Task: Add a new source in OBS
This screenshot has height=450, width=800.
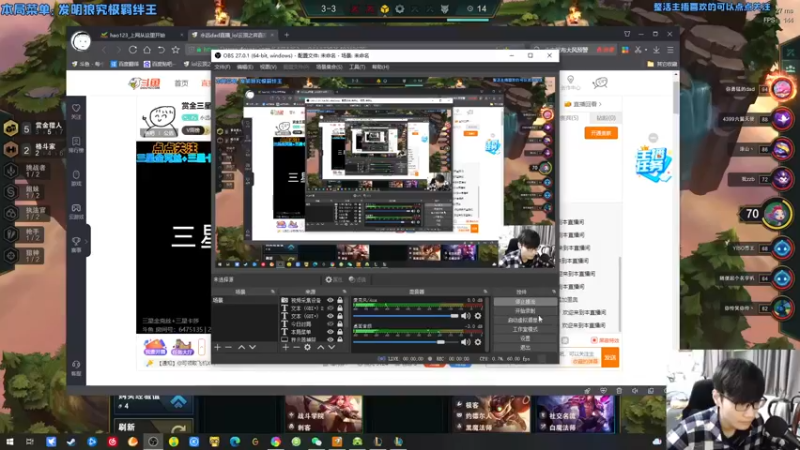Action: (x=286, y=347)
